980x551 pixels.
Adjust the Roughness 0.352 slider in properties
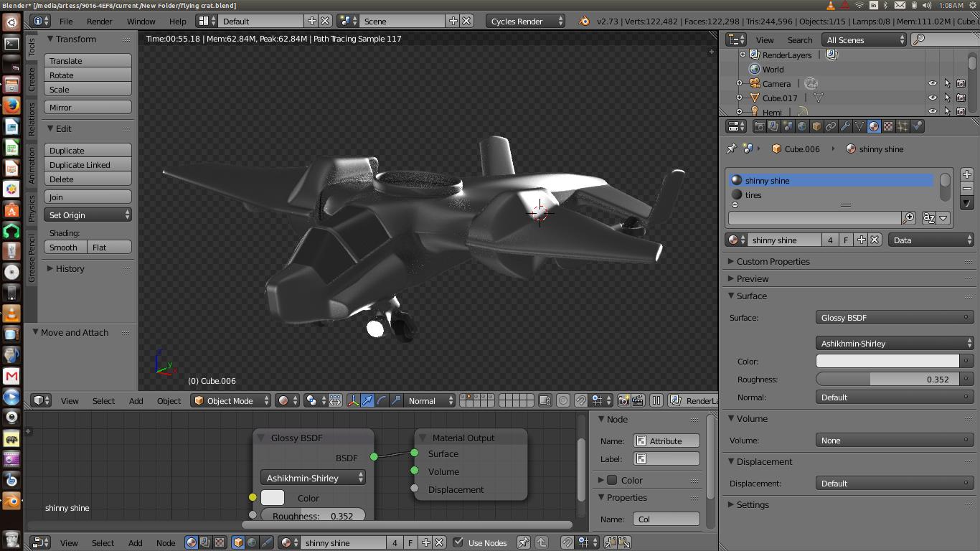887,379
